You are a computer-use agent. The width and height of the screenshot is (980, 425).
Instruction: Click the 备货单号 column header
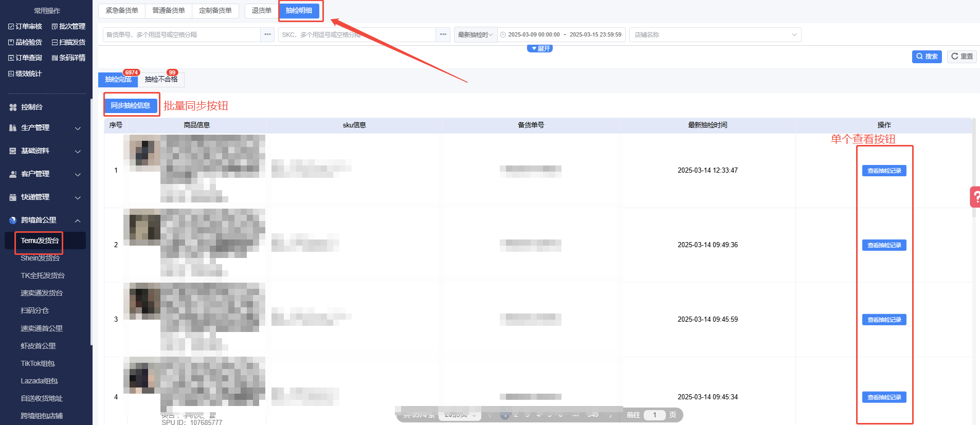pos(531,125)
